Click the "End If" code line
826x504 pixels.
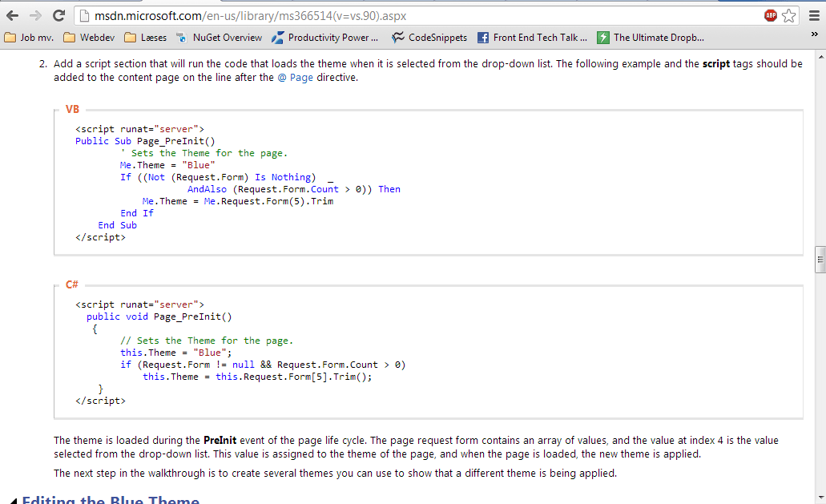tap(137, 213)
